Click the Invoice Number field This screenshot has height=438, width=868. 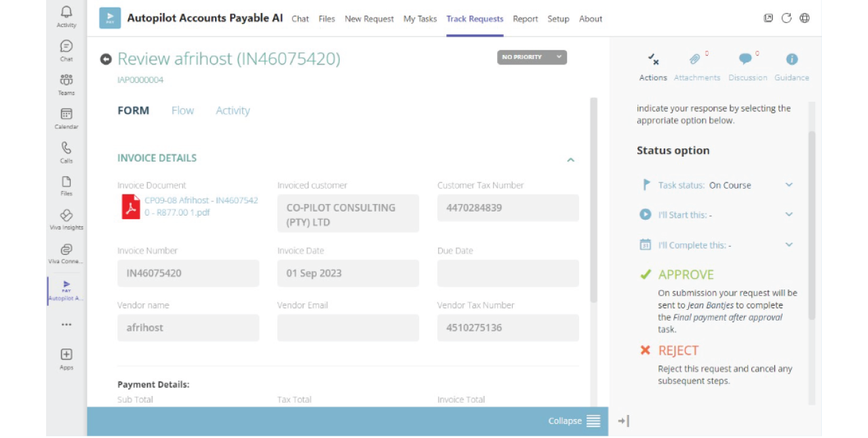(x=188, y=273)
